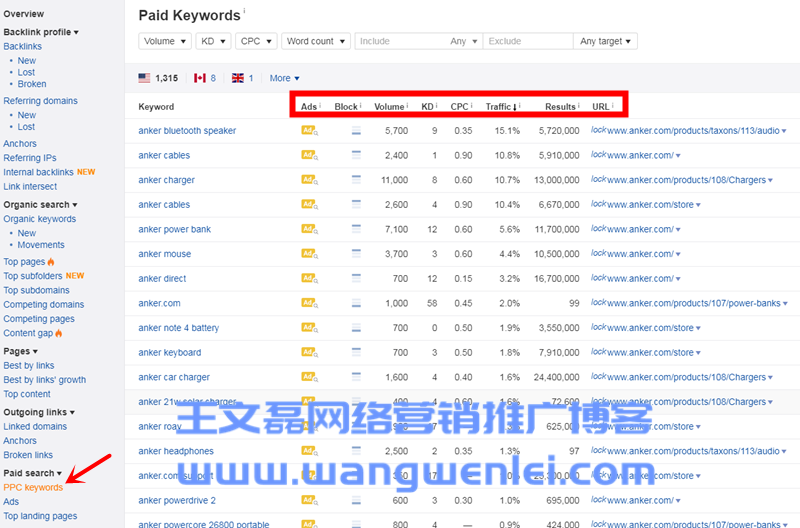Open PPC keywords in the sidebar
This screenshot has height=528, width=800.
(33, 487)
